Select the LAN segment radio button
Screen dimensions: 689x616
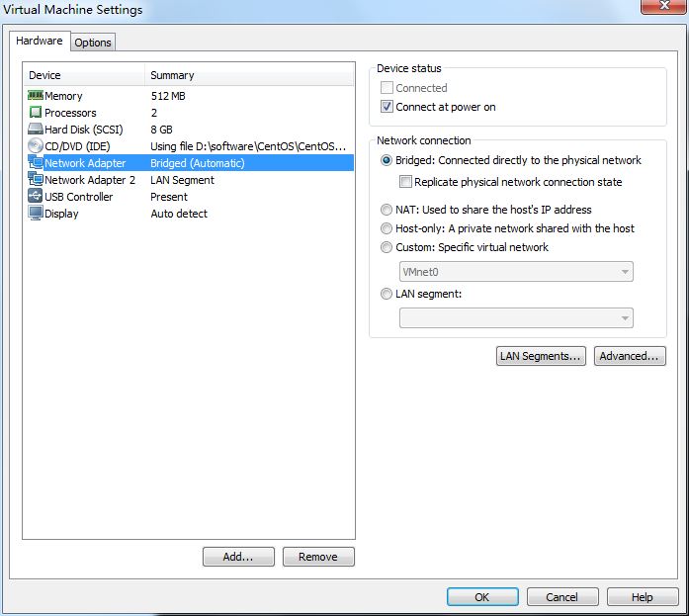click(x=387, y=294)
